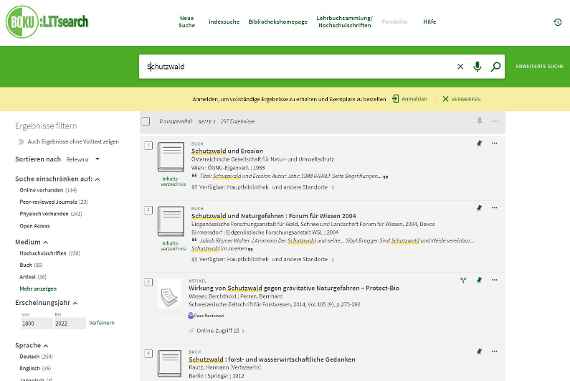Open Hilfe menu item

(430, 22)
